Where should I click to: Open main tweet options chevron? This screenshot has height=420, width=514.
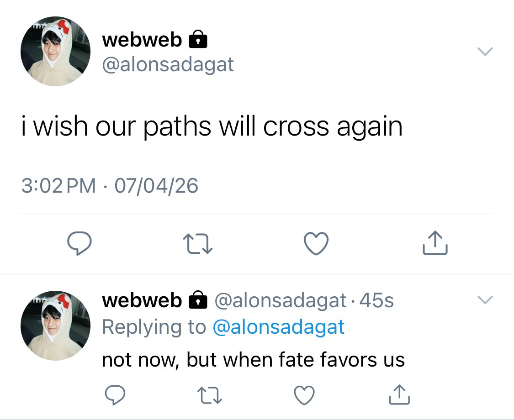click(485, 52)
